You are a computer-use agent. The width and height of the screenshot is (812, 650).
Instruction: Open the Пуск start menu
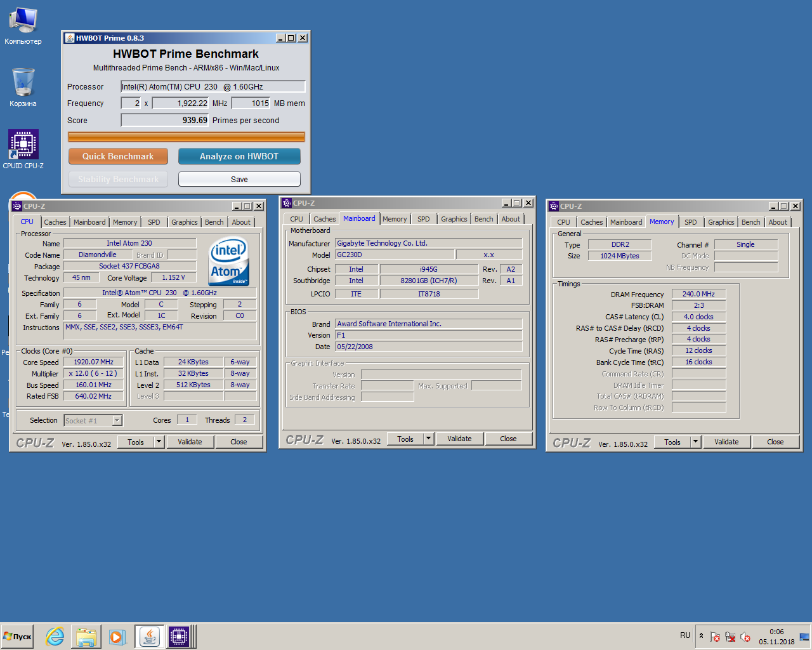[x=18, y=636]
